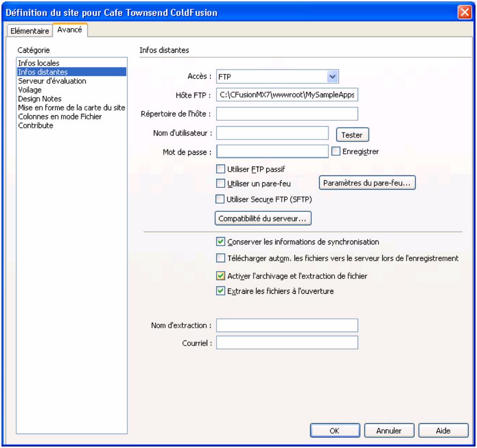
Task: Disable Activer l'archivage et l'extraction
Action: click(220, 276)
